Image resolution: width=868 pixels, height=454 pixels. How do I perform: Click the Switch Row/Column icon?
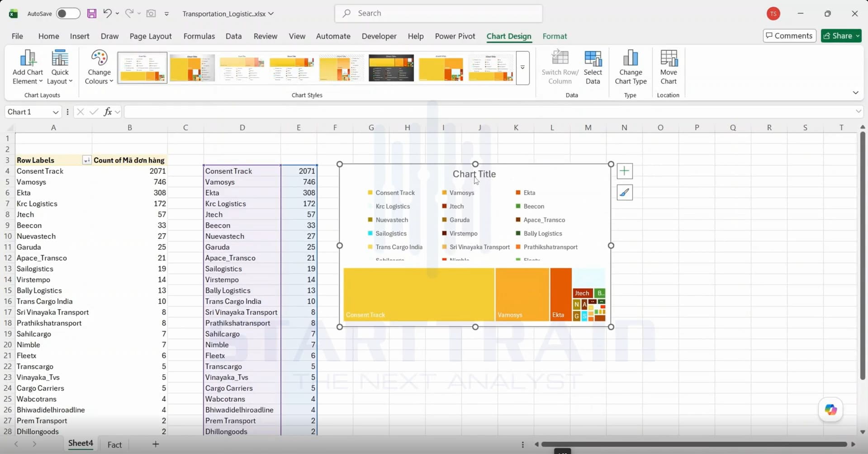click(560, 67)
